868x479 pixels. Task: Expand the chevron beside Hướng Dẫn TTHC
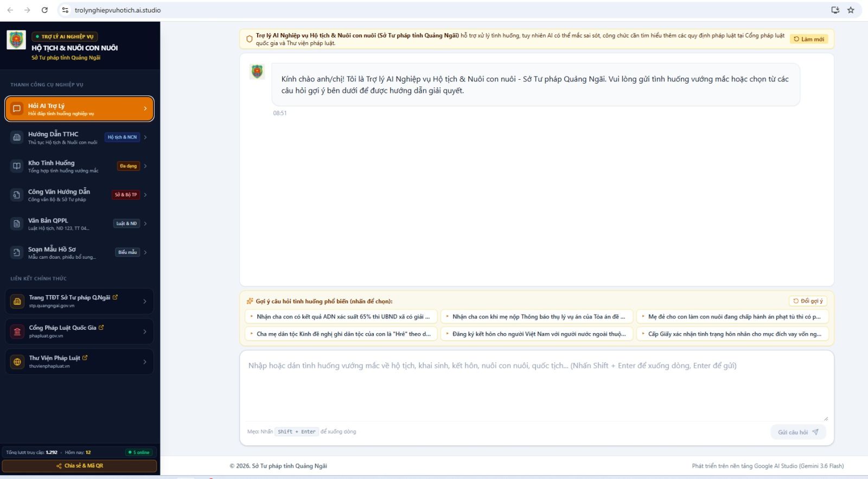(x=145, y=137)
